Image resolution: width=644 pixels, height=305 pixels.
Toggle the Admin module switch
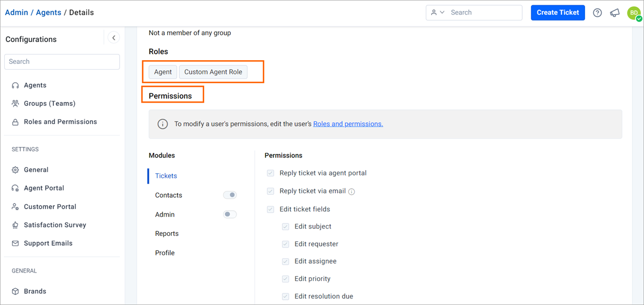230,214
